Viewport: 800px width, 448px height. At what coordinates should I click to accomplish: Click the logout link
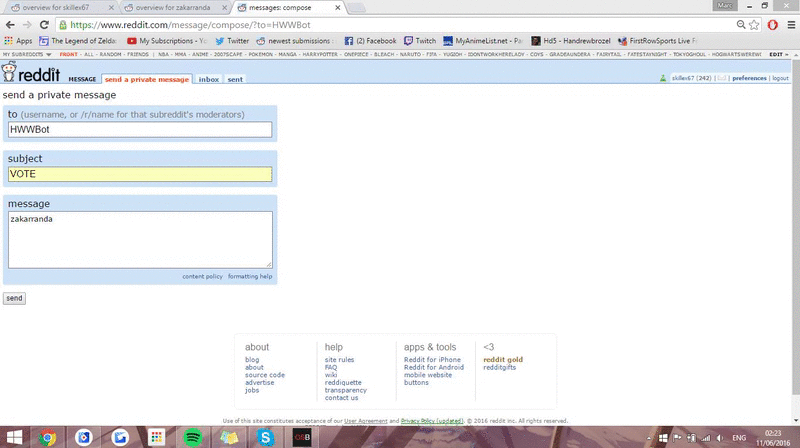pos(781,78)
